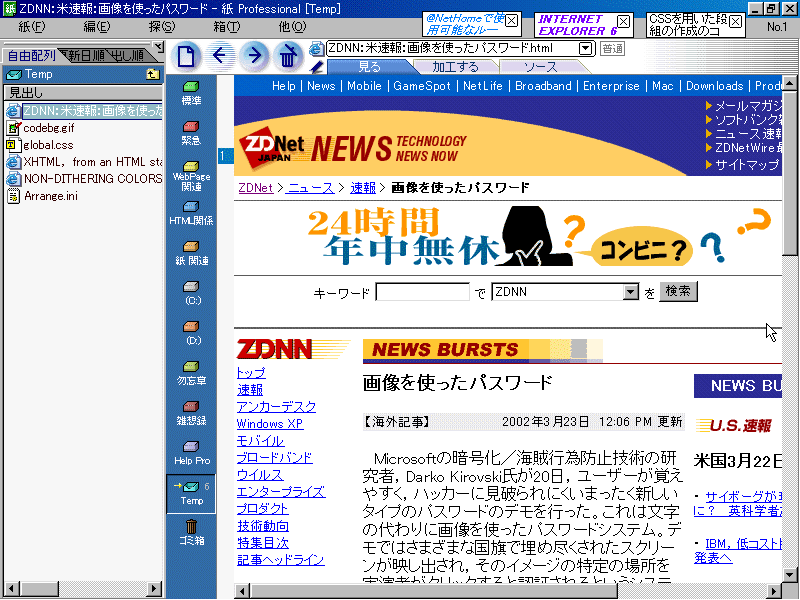This screenshot has width=800, height=600.
Task: Click the trash can toolbar icon
Action: (x=288, y=55)
